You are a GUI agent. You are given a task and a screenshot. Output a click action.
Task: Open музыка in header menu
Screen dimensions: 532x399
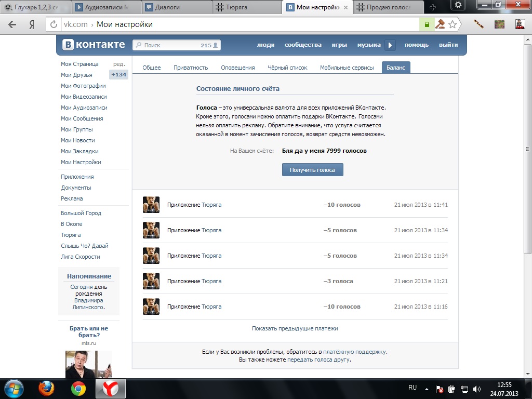(369, 45)
